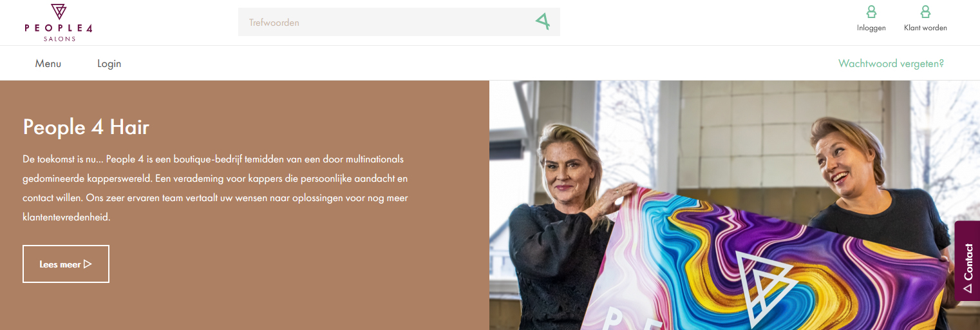Click the Klant worden text label
The image size is (980, 330).
click(x=925, y=28)
